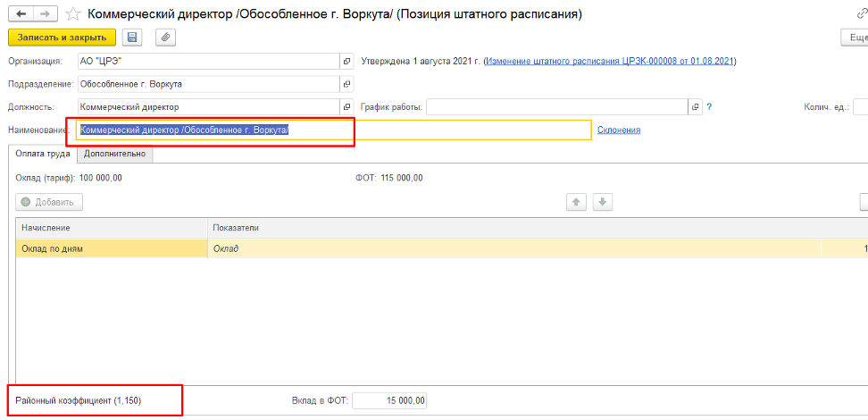
Task: Open the Еще menu button
Action: (x=855, y=38)
